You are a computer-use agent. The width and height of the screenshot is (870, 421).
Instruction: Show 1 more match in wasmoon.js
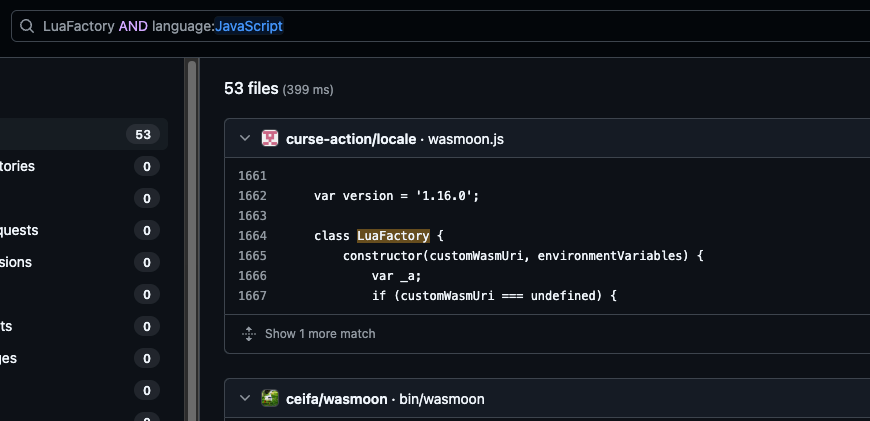319,333
